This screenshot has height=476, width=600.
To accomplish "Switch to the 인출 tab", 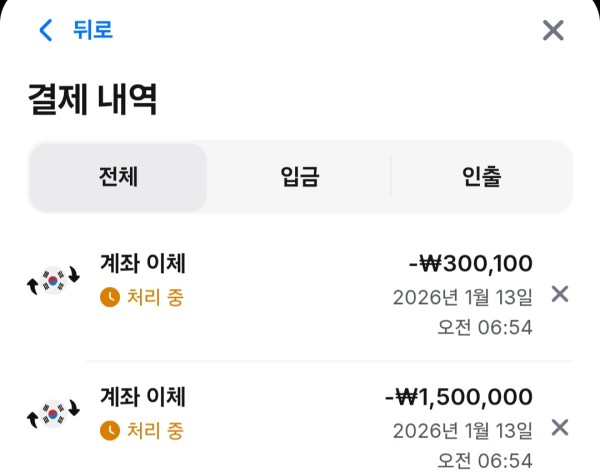I will pyautogui.click(x=481, y=178).
